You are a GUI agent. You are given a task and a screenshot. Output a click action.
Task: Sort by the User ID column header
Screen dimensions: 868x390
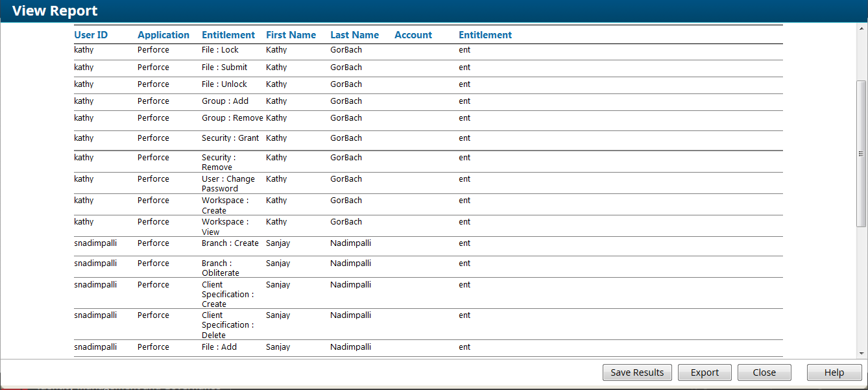tap(91, 35)
